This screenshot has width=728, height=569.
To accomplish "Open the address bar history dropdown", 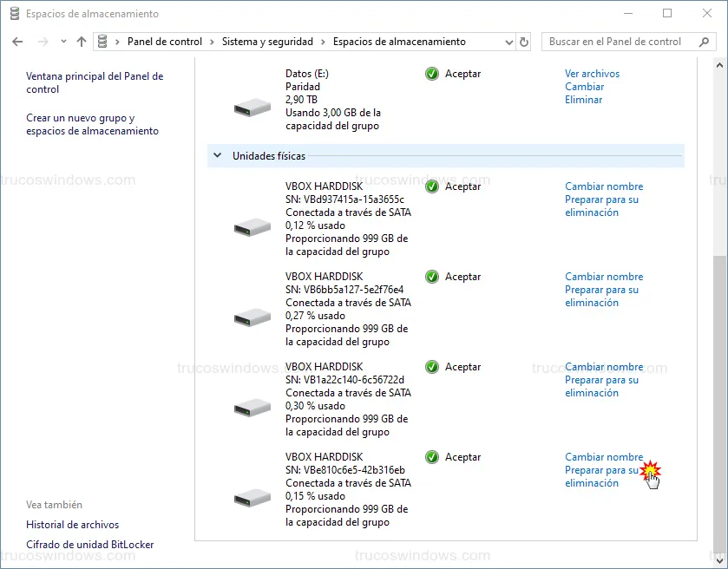I will (x=509, y=42).
